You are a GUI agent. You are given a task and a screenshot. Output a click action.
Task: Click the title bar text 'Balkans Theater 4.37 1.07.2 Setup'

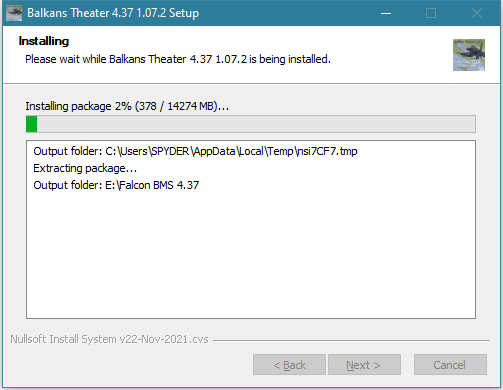point(113,13)
